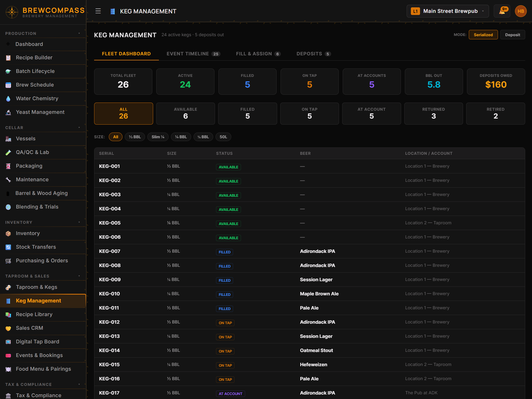The height and width of the screenshot is (399, 532).
Task: Click the ON TAP badge for KEG-014
Action: [225, 351]
